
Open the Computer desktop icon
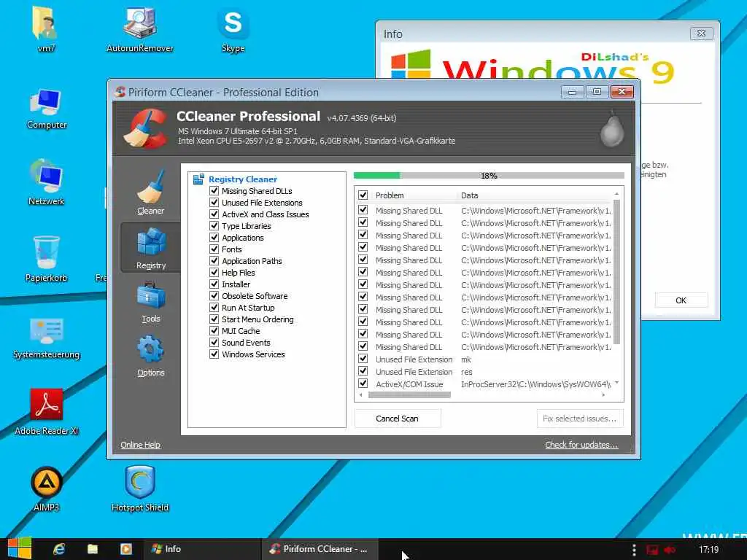tap(46, 109)
